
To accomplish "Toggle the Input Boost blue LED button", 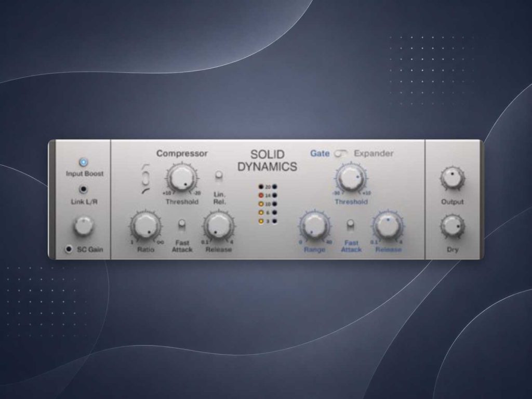I will click(84, 162).
